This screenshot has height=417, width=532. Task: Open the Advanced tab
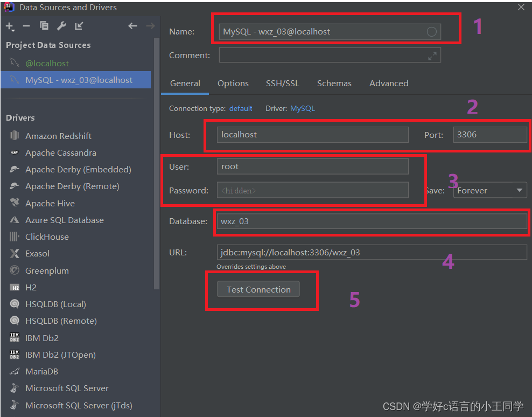click(389, 84)
